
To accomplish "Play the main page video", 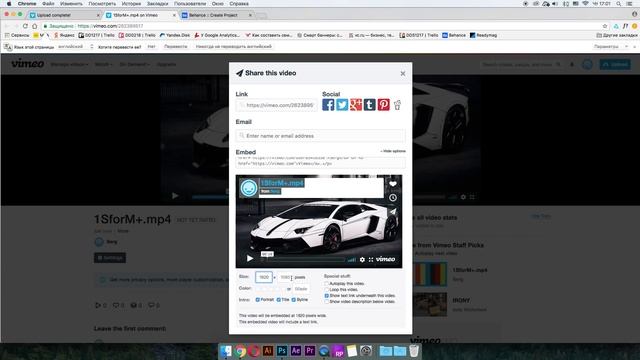I will 175,196.
